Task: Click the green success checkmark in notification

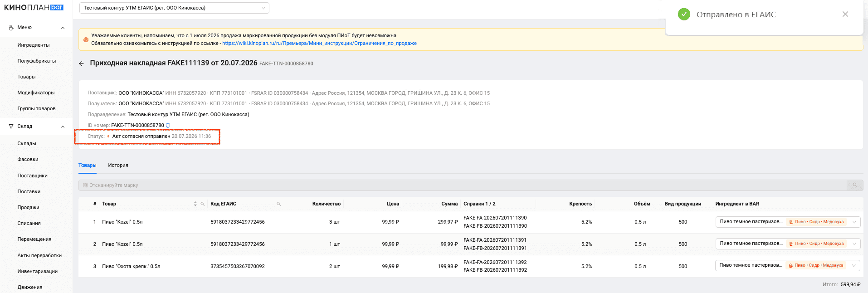Action: [684, 15]
